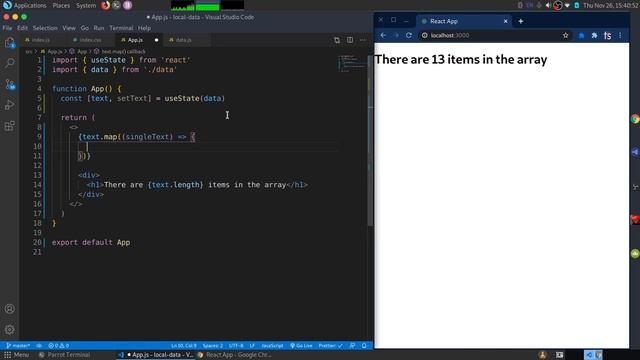Open the Source Control view

tap(9, 84)
